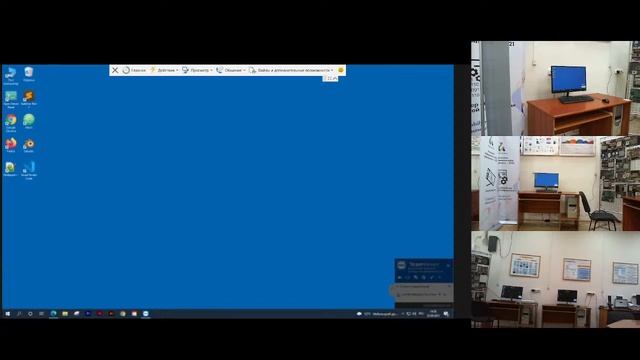Select the This PC desktop icon
Image resolution: width=640 pixels, height=360 pixels.
(x=11, y=76)
